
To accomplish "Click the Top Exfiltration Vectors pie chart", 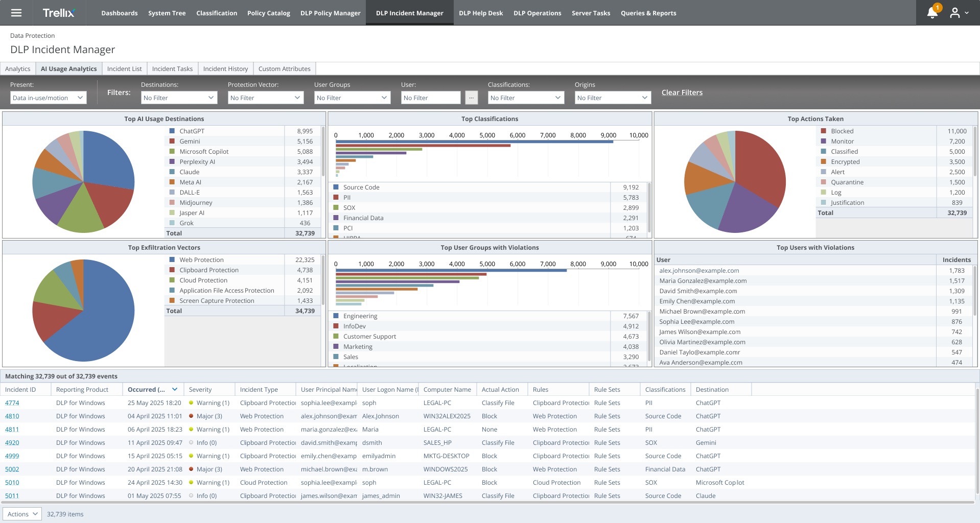I will [83, 311].
